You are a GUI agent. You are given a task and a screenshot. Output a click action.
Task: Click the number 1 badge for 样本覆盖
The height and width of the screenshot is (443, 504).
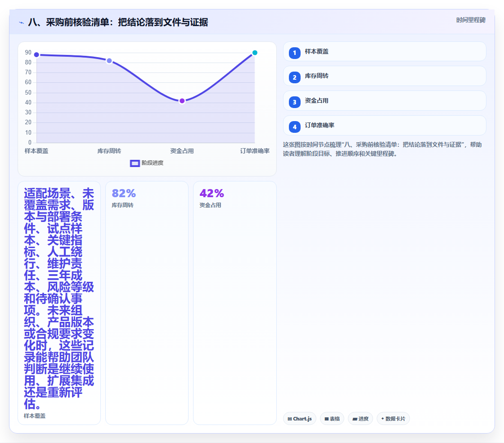click(294, 53)
